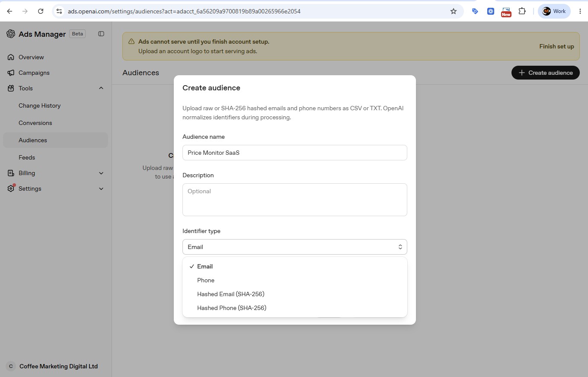The width and height of the screenshot is (588, 377).
Task: Click the Billing icon in sidebar
Action: [11, 173]
